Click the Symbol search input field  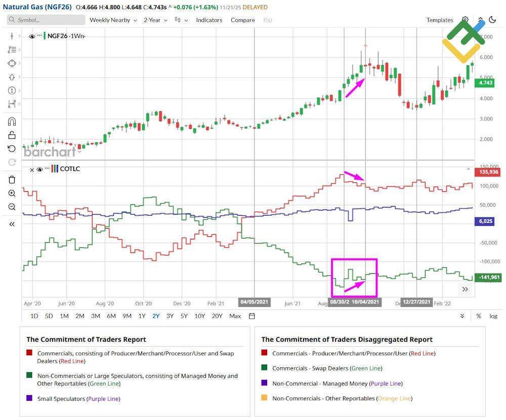click(x=46, y=20)
